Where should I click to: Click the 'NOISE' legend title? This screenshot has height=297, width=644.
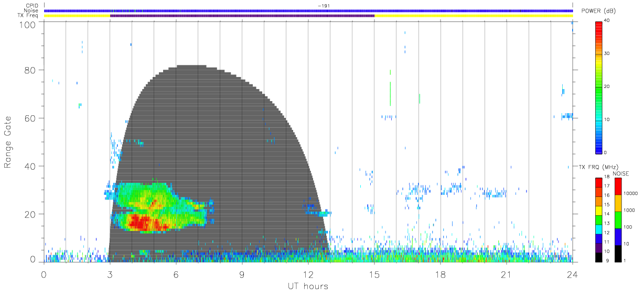pyautogui.click(x=620, y=173)
